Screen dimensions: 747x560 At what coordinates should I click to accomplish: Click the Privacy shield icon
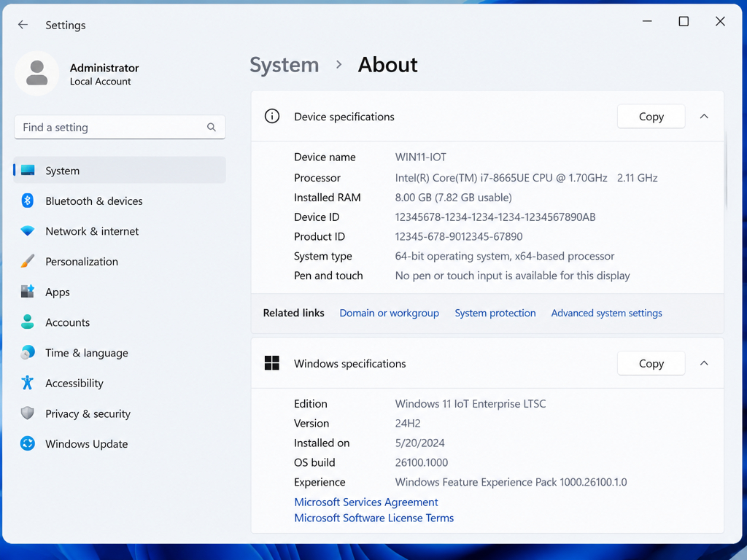[x=28, y=413]
